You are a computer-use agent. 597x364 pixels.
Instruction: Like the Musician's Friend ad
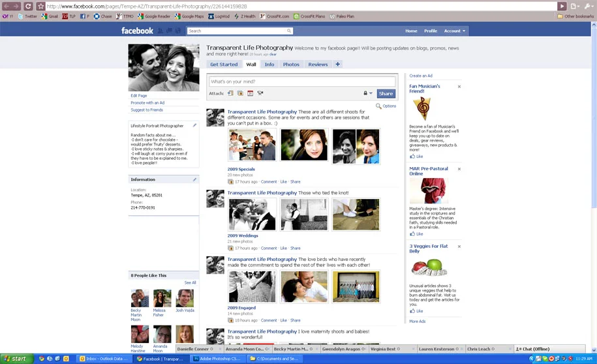[416, 157]
